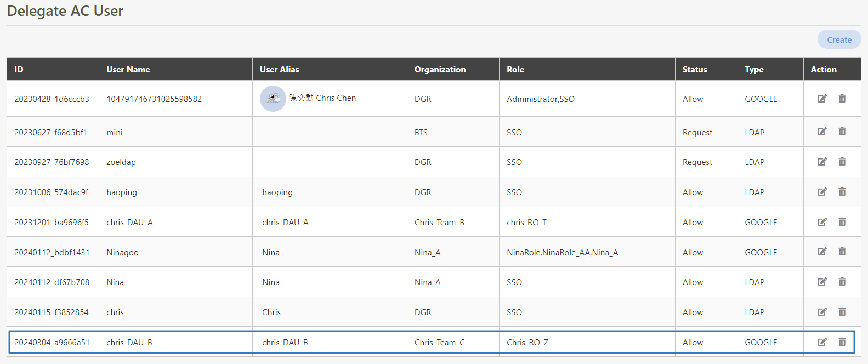Click the User Name column header

click(128, 70)
